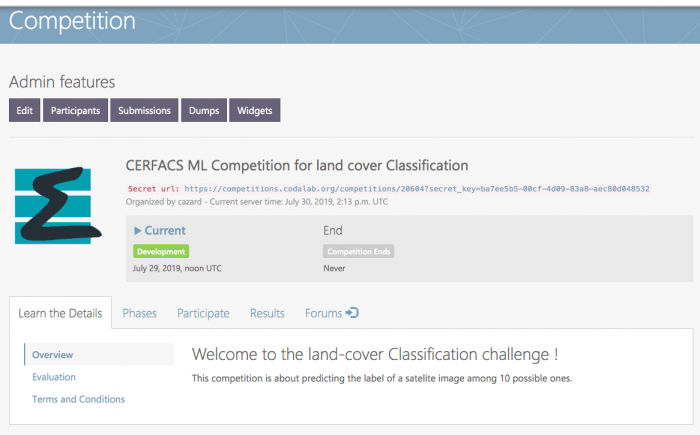Click the 'Never' end date text
The width and height of the screenshot is (700, 435).
coord(334,268)
